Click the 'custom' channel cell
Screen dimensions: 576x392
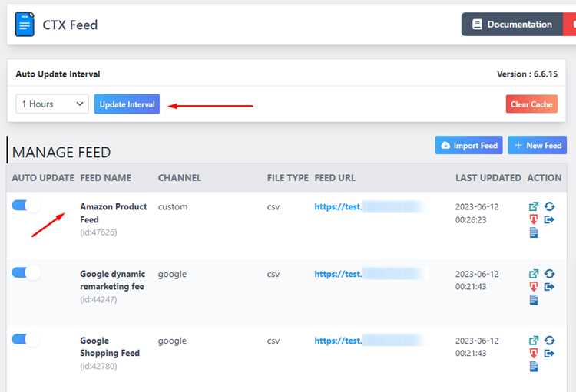tap(173, 206)
